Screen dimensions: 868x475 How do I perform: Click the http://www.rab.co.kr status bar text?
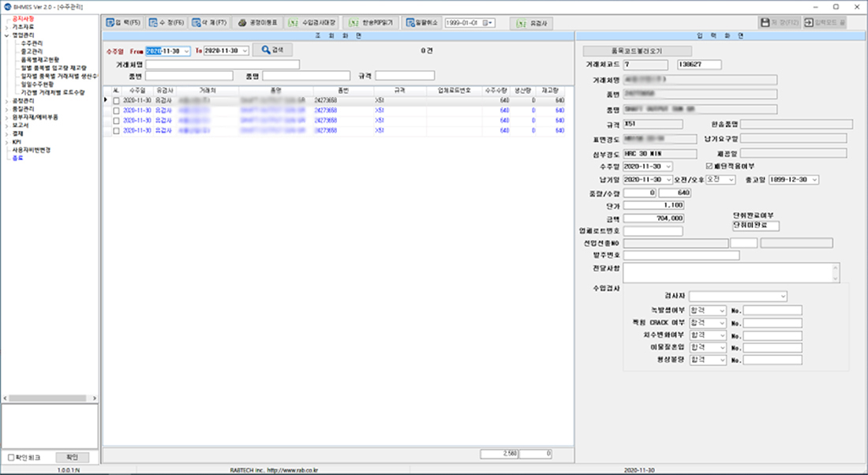(x=292, y=470)
